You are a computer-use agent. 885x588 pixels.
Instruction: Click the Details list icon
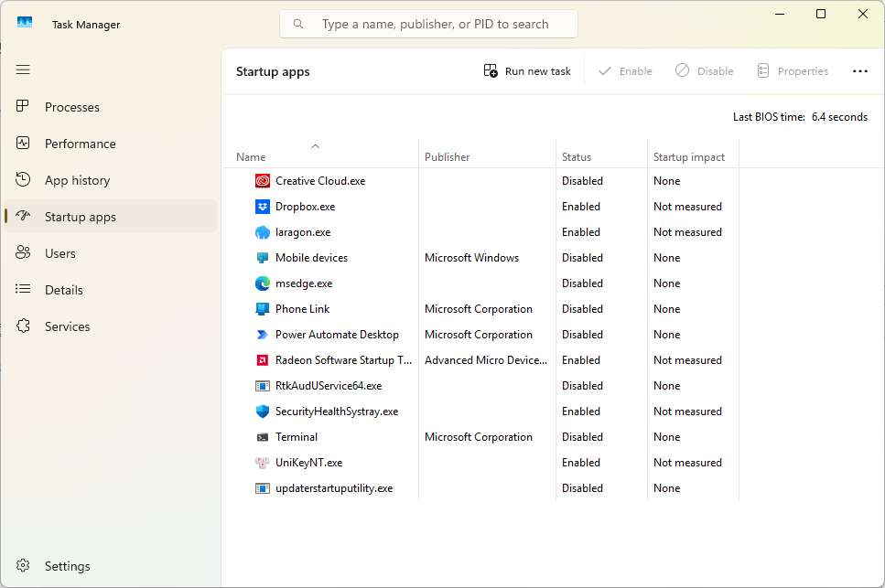pyautogui.click(x=23, y=289)
